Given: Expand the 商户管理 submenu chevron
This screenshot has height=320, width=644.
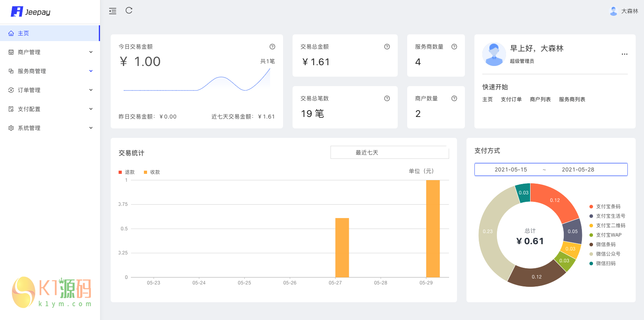Looking at the screenshot, I should (x=91, y=52).
